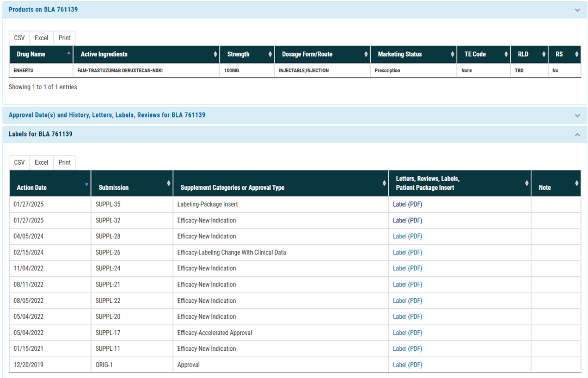Screen dimensions: 588x378
Task: Print the labels table
Action: pos(65,163)
